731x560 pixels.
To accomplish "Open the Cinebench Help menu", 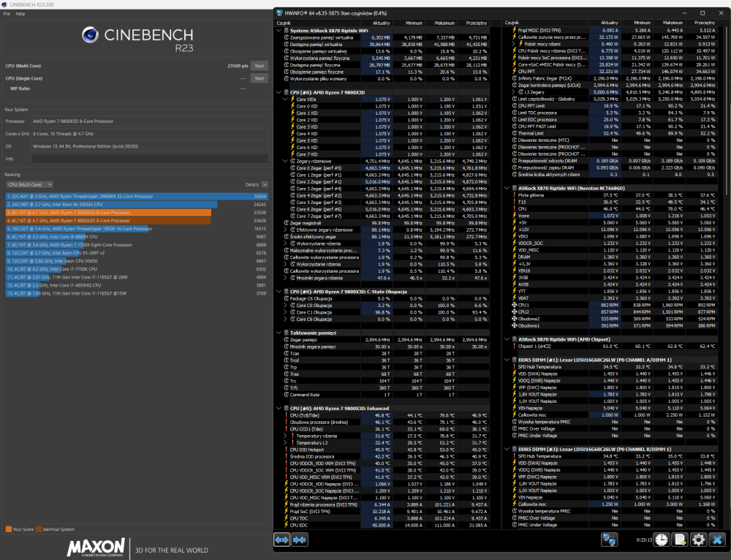I will [x=20, y=14].
